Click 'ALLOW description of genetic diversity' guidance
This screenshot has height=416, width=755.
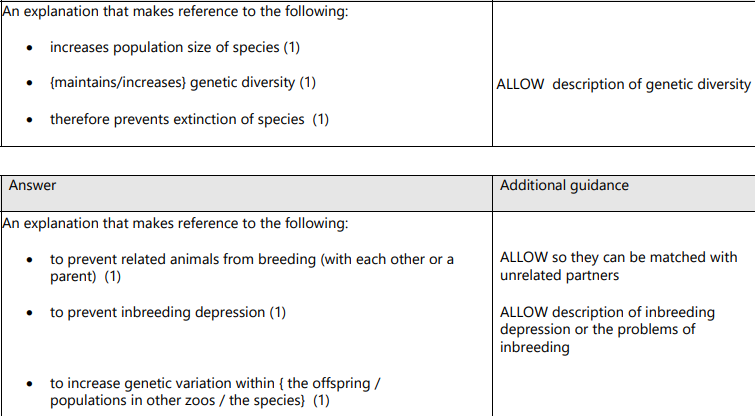[622, 84]
